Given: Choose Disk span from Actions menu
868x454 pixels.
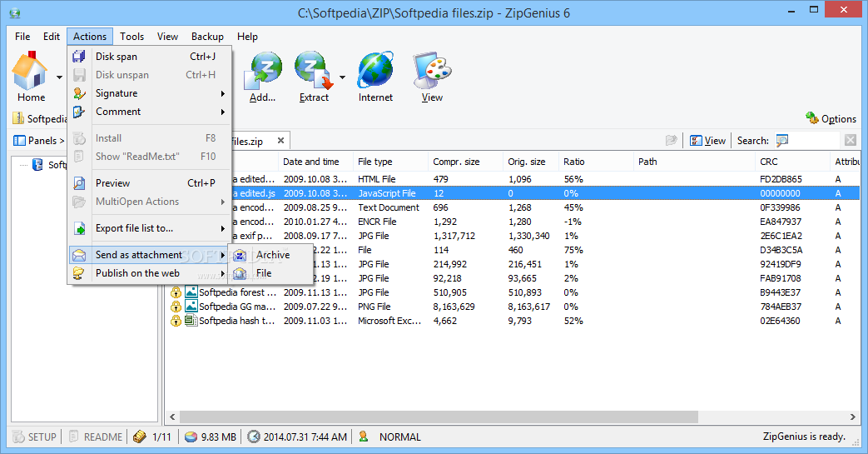Looking at the screenshot, I should click(150, 57).
